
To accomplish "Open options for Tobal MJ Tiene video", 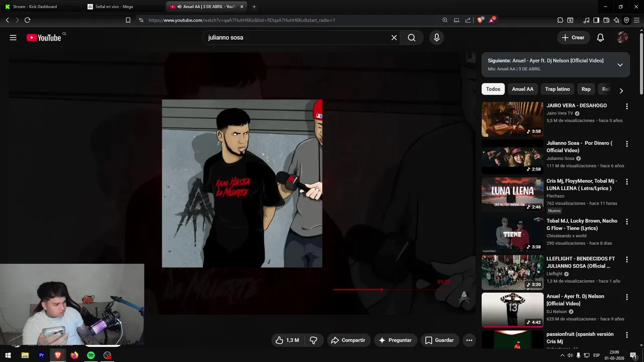I will point(626,222).
